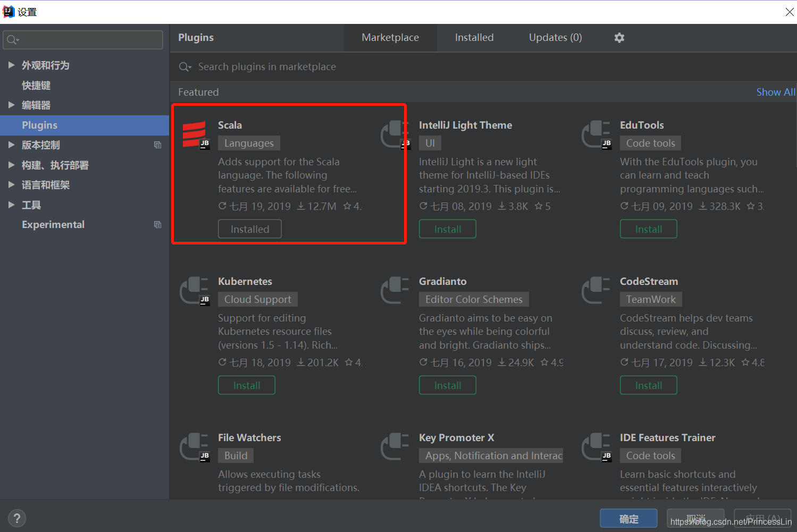797x532 pixels.
Task: Open the CodeStream plugin title
Action: [x=649, y=281]
